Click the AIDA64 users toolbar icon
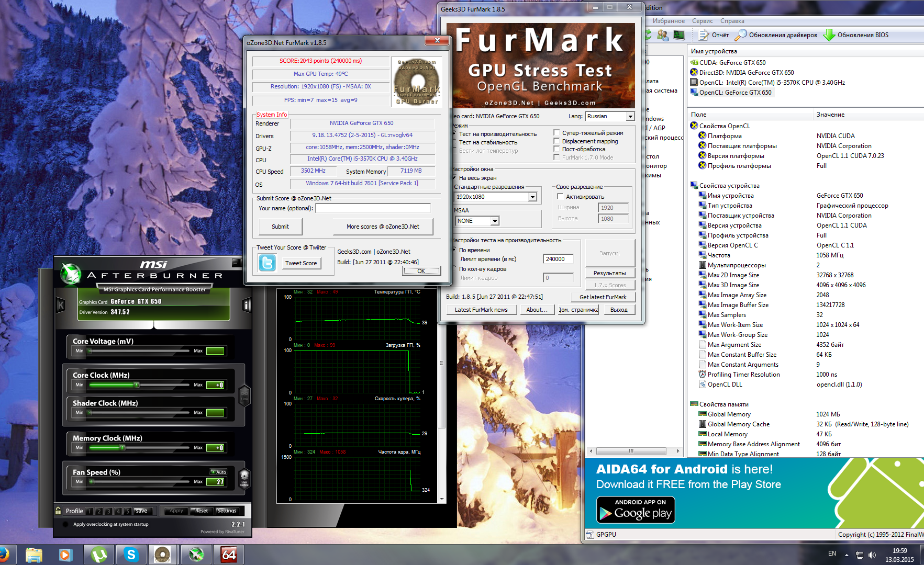The width and height of the screenshot is (924, 565). pyautogui.click(x=663, y=35)
